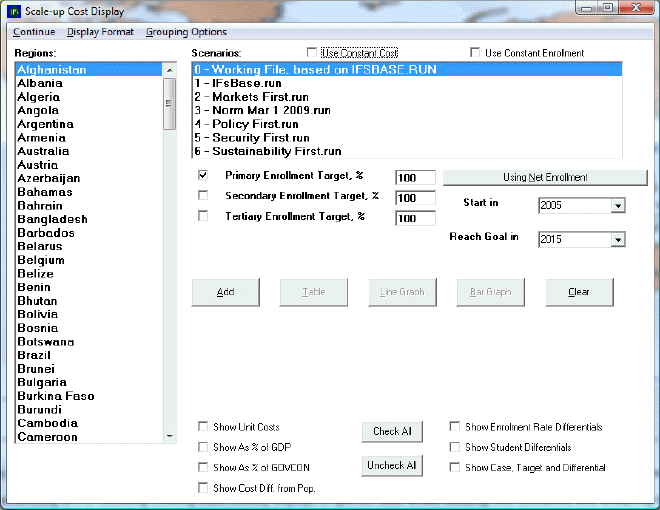Enable the Use Constant Cost checkbox
The image size is (660, 510).
pos(313,53)
